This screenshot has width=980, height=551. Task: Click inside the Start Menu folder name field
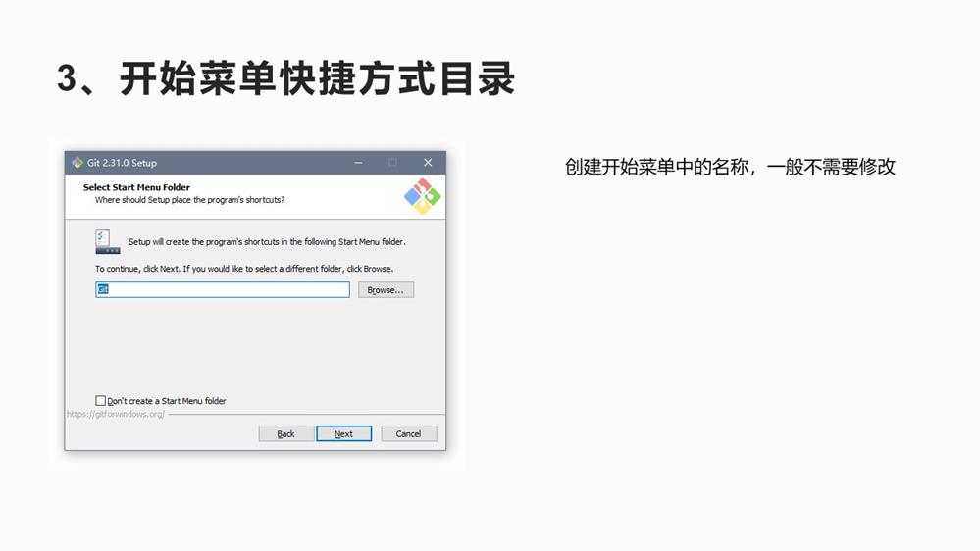[223, 289]
